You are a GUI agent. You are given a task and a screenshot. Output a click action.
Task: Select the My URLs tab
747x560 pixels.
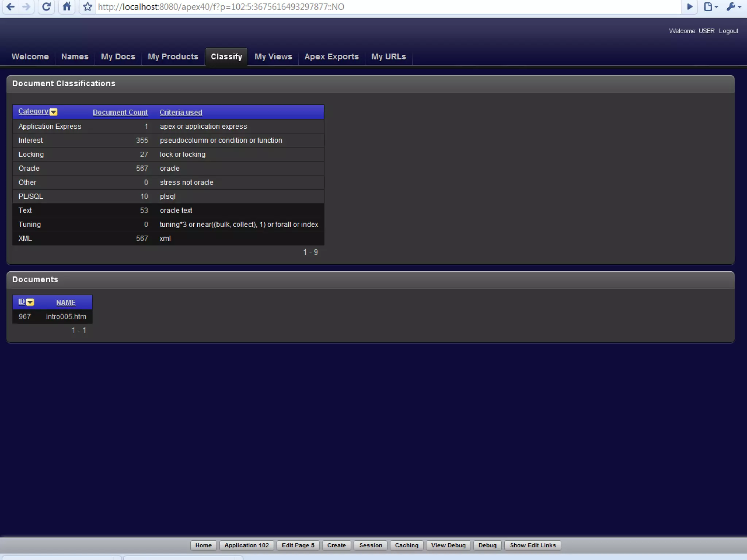coord(388,57)
